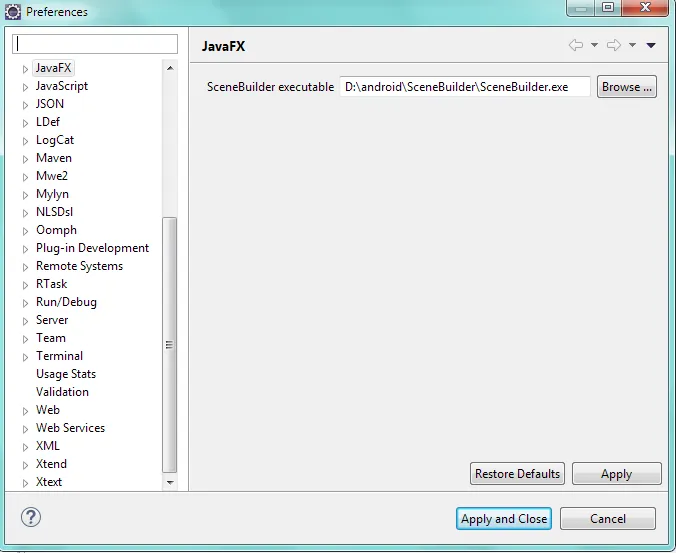Expand the LogCat tree node
676x553 pixels.
pos(25,141)
